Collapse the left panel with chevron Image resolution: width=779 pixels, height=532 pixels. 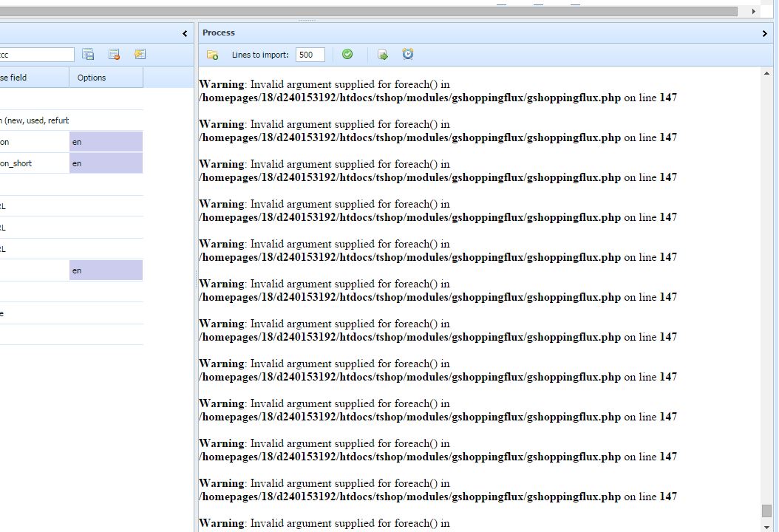pyautogui.click(x=185, y=33)
